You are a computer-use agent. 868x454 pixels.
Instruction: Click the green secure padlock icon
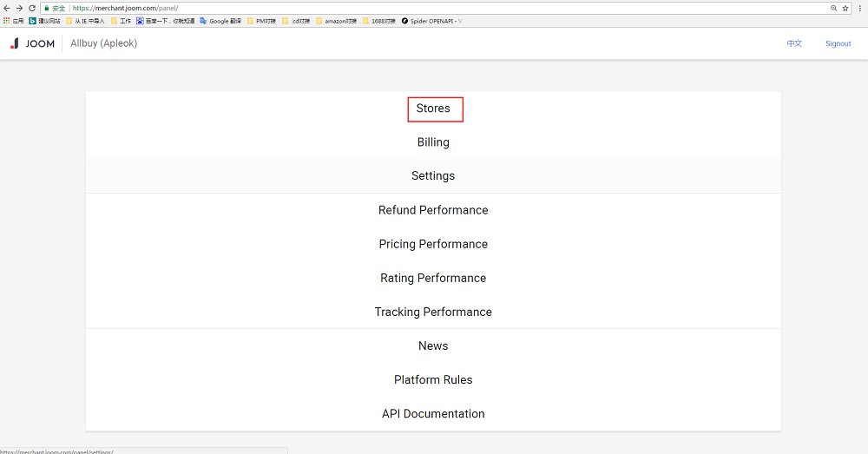coord(46,8)
